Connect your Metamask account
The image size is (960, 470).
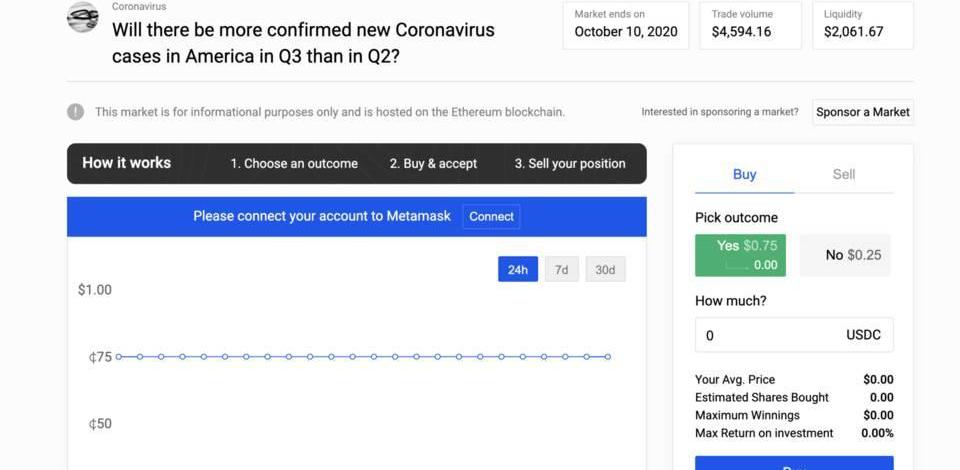[491, 216]
